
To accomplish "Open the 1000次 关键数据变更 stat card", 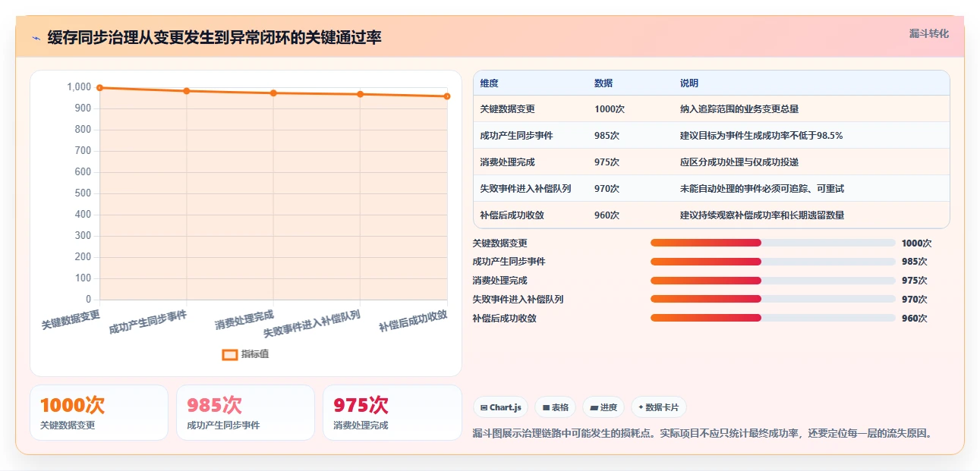I will tap(99, 413).
